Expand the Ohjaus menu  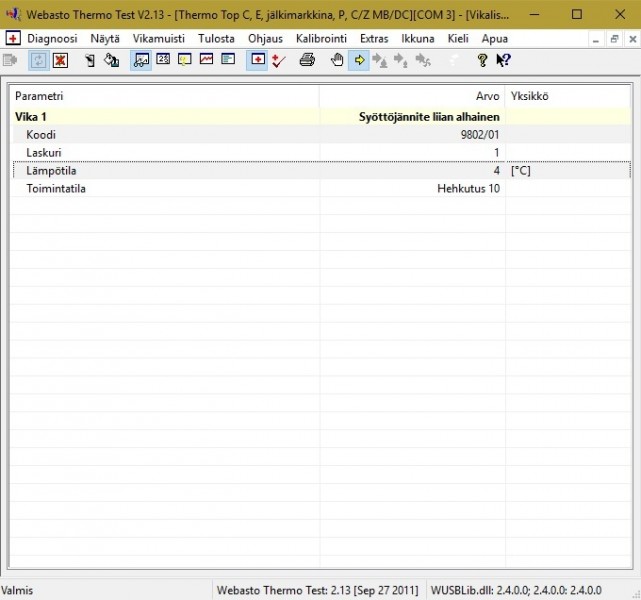pos(265,38)
